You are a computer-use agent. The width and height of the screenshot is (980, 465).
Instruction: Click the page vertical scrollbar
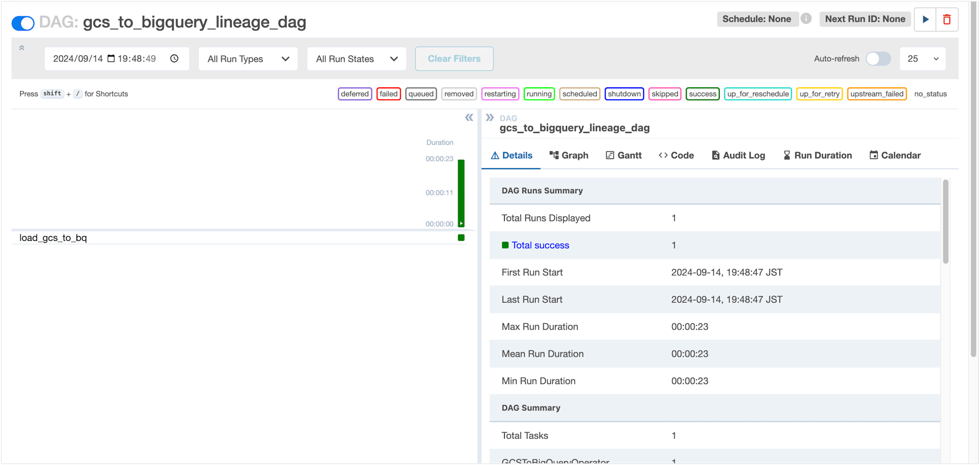pos(973,179)
